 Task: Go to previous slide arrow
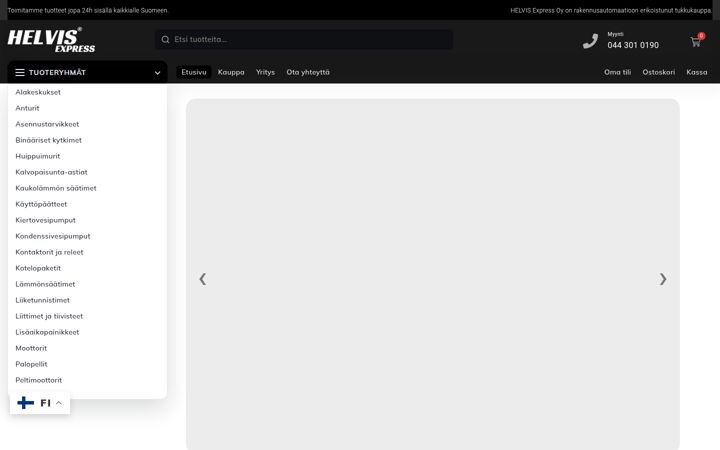202,279
